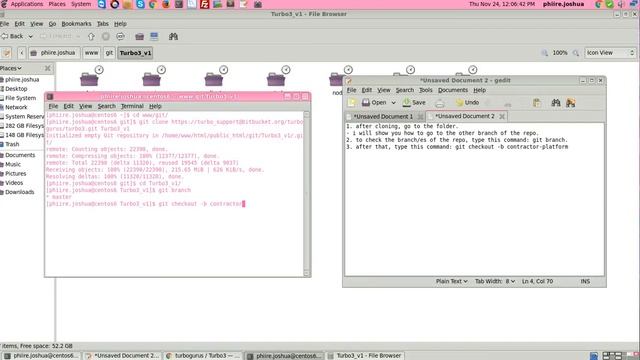The width and height of the screenshot is (640, 360).
Task: Click the Save button in gedit
Action: click(414, 103)
